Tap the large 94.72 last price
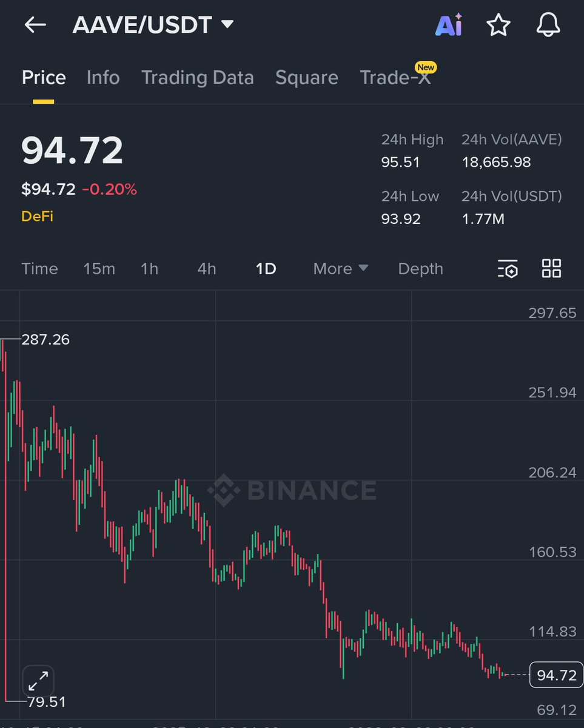Viewport: 584px width, 728px height. (72, 151)
